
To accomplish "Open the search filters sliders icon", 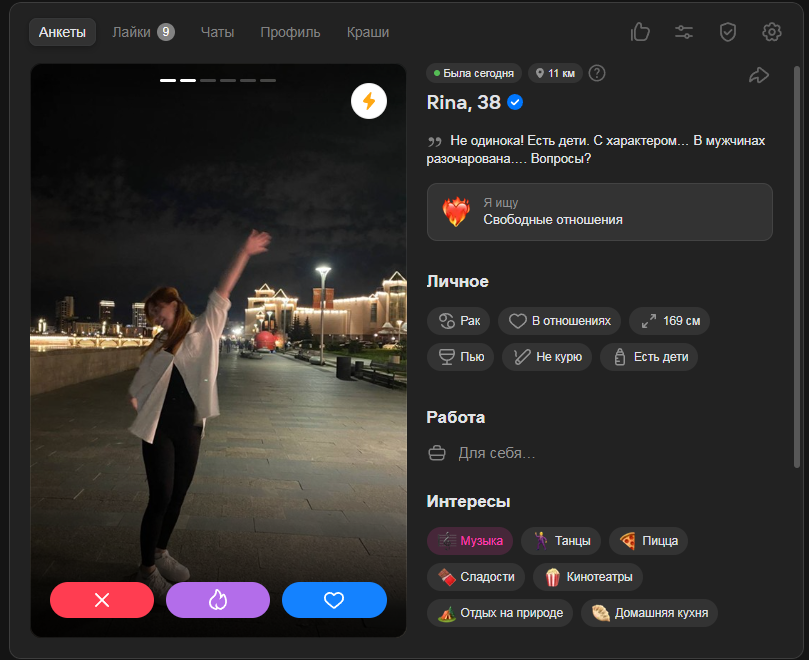I will pyautogui.click(x=684, y=32).
